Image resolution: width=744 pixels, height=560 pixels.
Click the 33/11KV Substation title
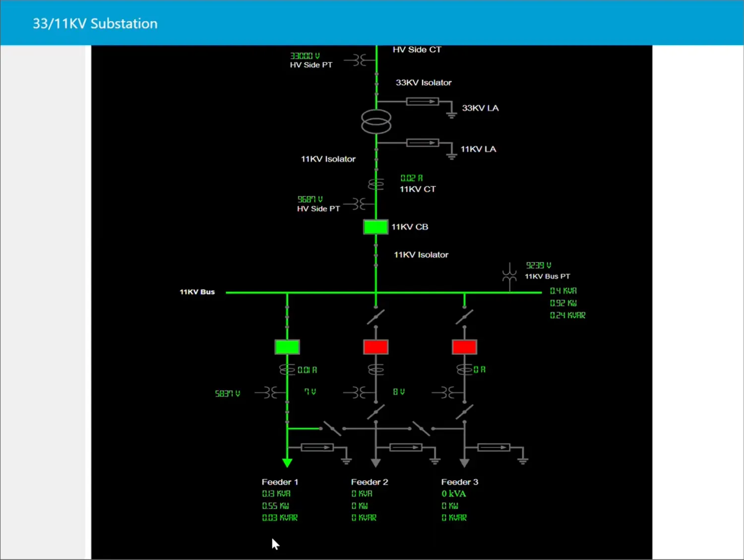click(x=95, y=23)
